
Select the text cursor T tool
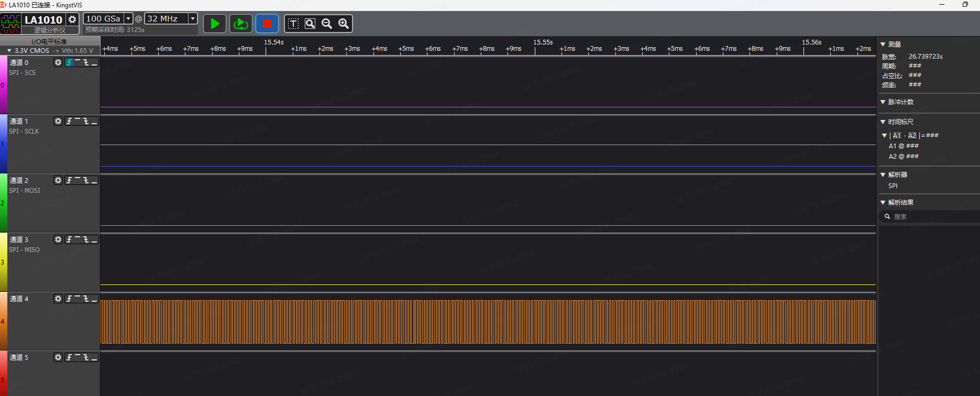click(293, 24)
